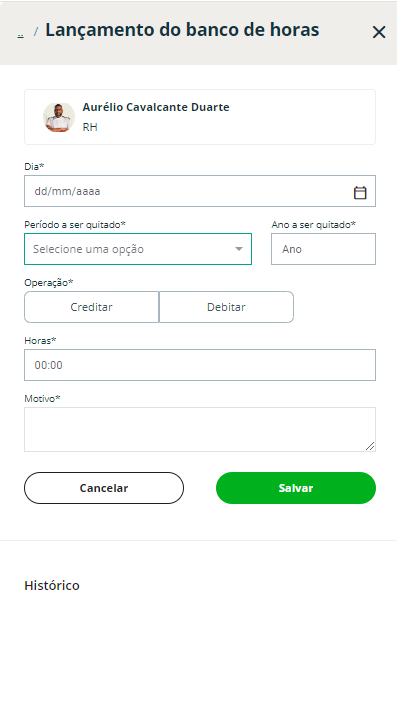The width and height of the screenshot is (397, 728).
Task: Focus the Horas time input
Action: click(x=200, y=365)
